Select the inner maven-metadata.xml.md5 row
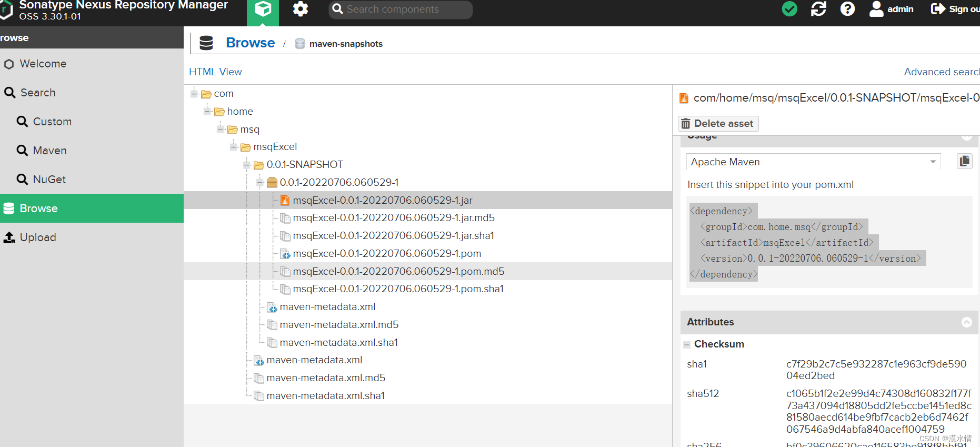980x447 pixels. (428, 325)
